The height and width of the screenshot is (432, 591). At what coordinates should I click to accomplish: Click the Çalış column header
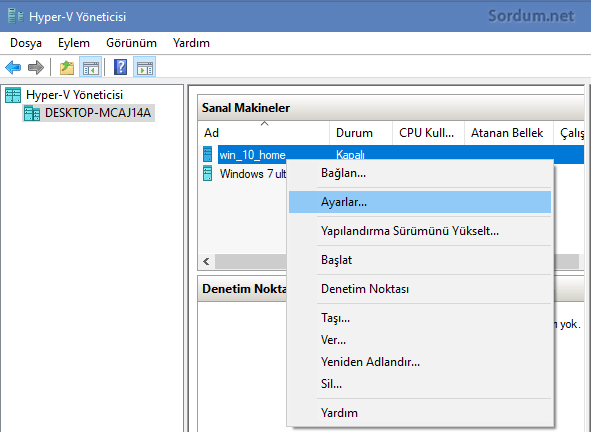569,133
